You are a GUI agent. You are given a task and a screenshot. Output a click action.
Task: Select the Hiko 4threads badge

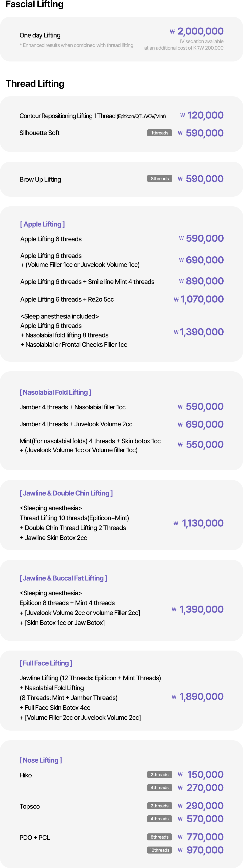(159, 788)
